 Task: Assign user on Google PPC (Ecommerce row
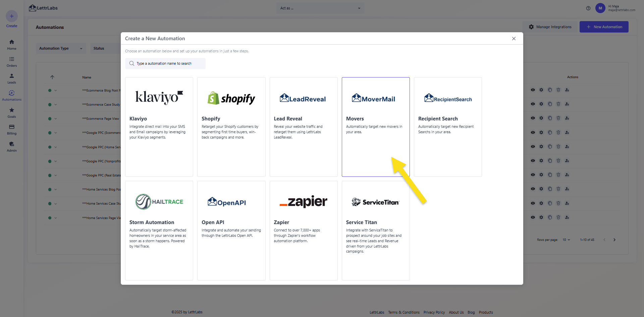click(567, 133)
